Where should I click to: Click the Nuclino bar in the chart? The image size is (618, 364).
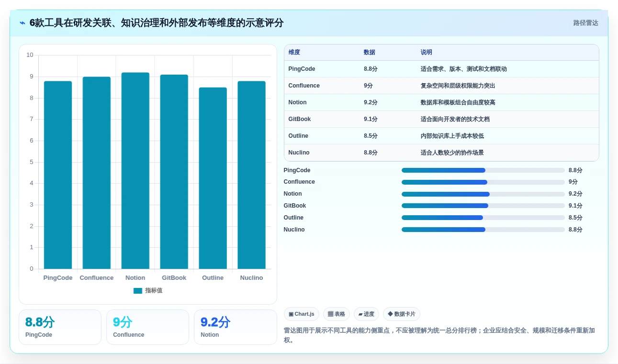[x=252, y=175]
